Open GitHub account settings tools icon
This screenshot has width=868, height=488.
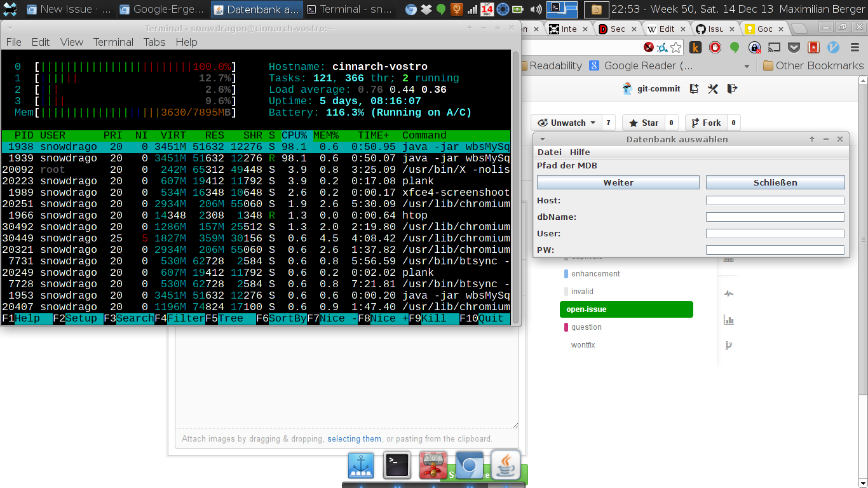[x=713, y=89]
